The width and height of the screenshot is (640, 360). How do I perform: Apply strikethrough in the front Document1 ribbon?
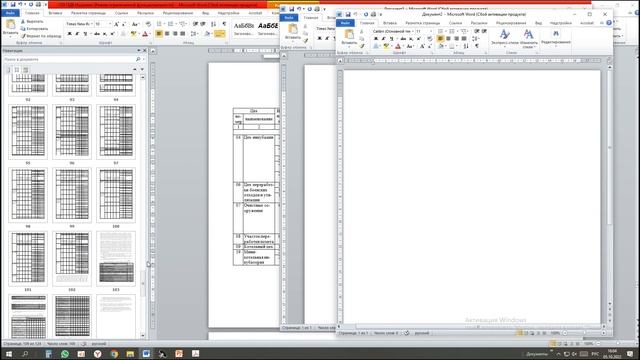click(x=403, y=39)
